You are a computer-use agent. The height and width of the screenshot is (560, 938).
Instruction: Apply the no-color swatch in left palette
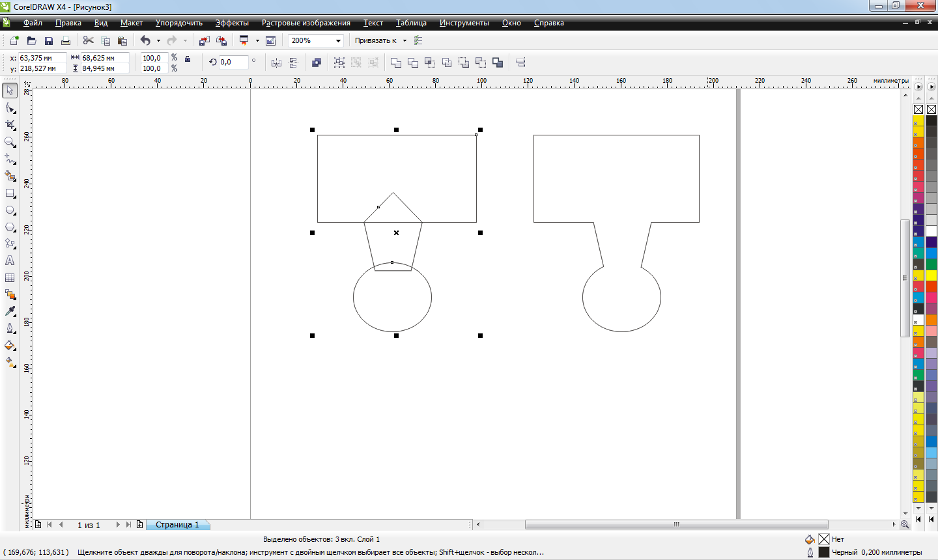click(918, 109)
